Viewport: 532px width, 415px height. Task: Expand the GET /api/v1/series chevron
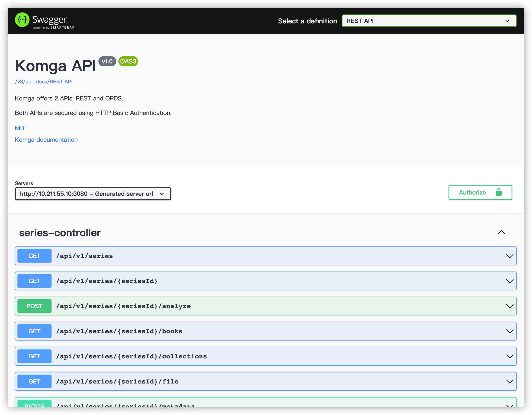point(510,256)
